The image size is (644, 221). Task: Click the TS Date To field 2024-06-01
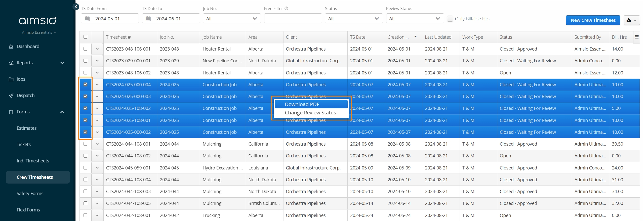(177, 19)
